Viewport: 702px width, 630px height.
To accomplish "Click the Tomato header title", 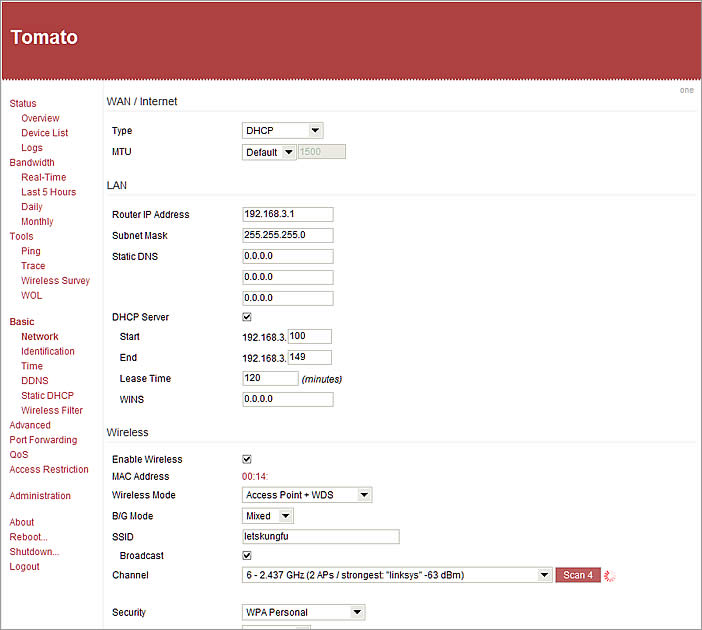I will [44, 37].
